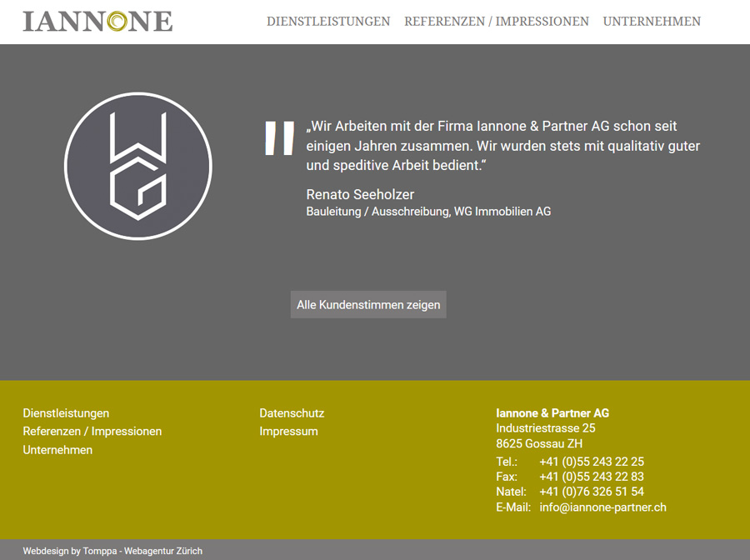The height and width of the screenshot is (560, 750).
Task: Click the large white quotation mark icon
Action: click(279, 139)
